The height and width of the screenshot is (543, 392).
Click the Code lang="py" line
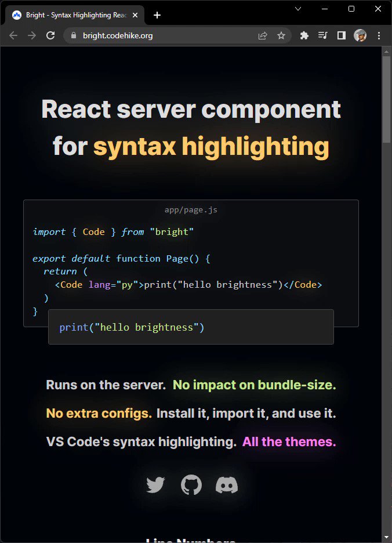tap(188, 285)
